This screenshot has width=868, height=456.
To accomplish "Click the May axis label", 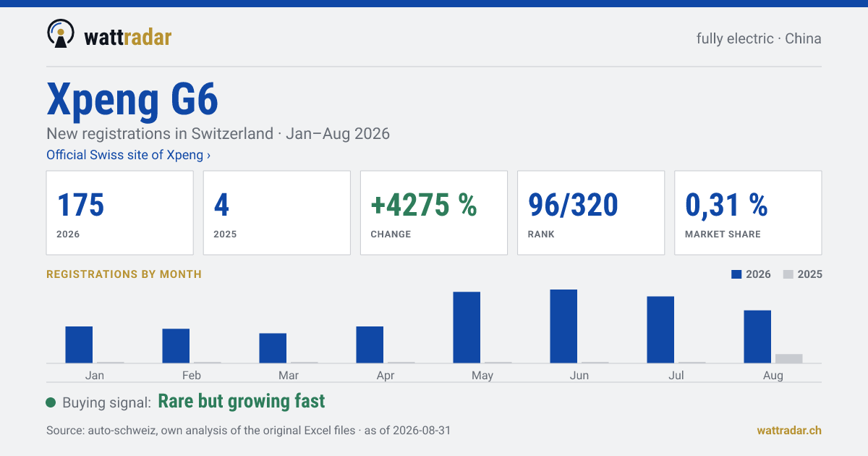I will pos(482,376).
